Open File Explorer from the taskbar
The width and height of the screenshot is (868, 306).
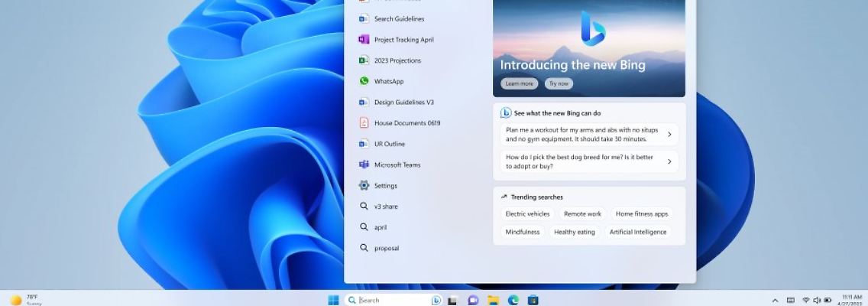tap(494, 300)
